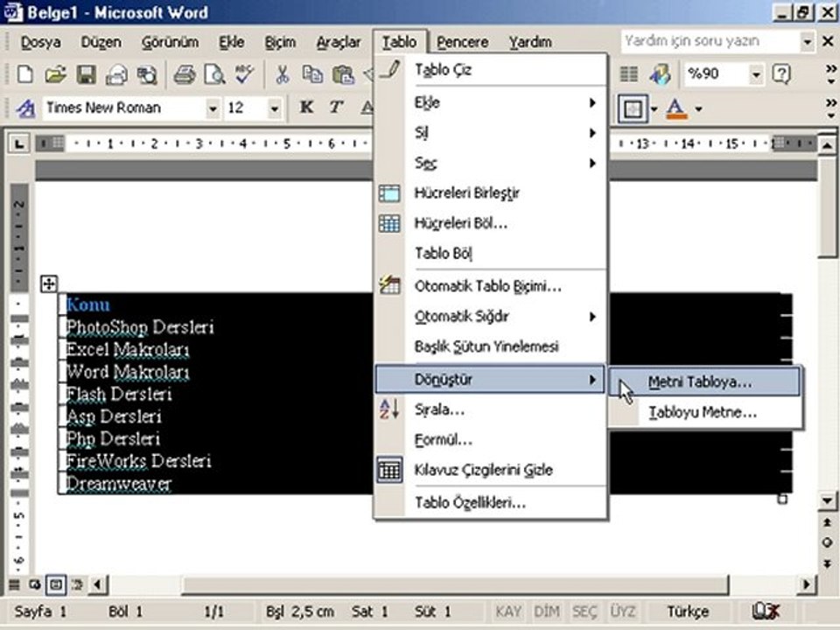This screenshot has width=840, height=630.
Task: Open the help question box dropdown
Action: point(807,41)
